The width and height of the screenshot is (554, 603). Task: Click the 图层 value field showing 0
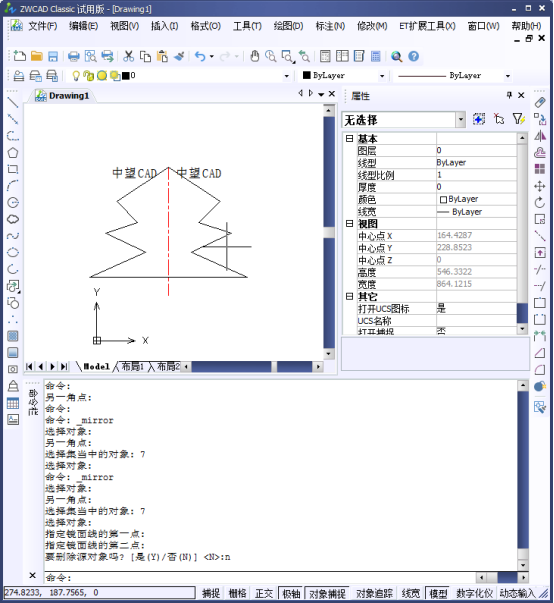[x=476, y=150]
